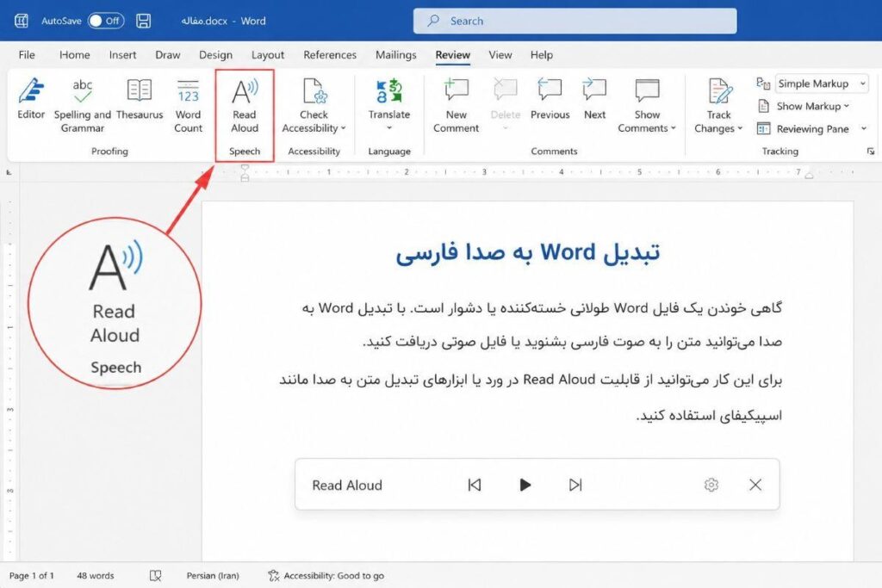Open the Help tab

pyautogui.click(x=541, y=54)
